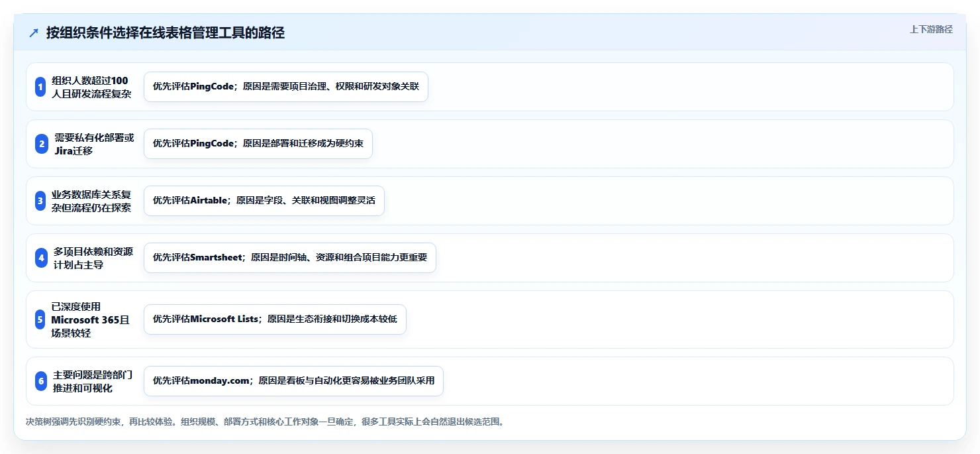Click the footnote starting with 决策树强调先识别硬约束
980x454 pixels.
[x=265, y=422]
